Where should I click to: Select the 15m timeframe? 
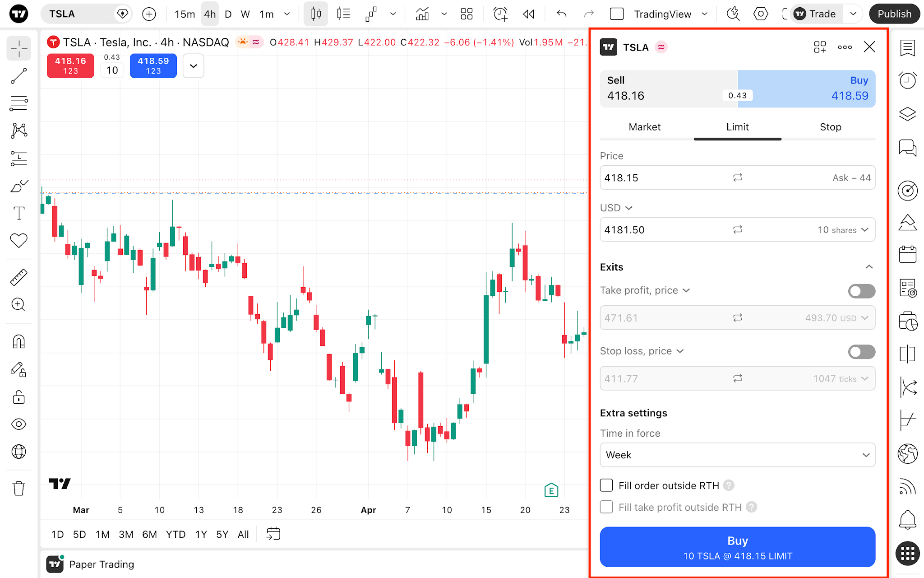(x=185, y=14)
